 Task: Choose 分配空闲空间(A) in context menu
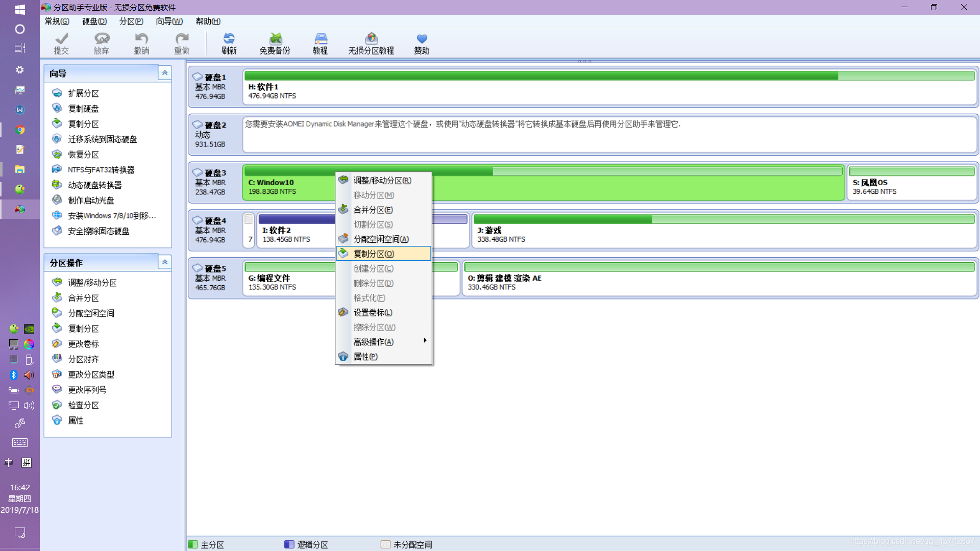click(383, 239)
